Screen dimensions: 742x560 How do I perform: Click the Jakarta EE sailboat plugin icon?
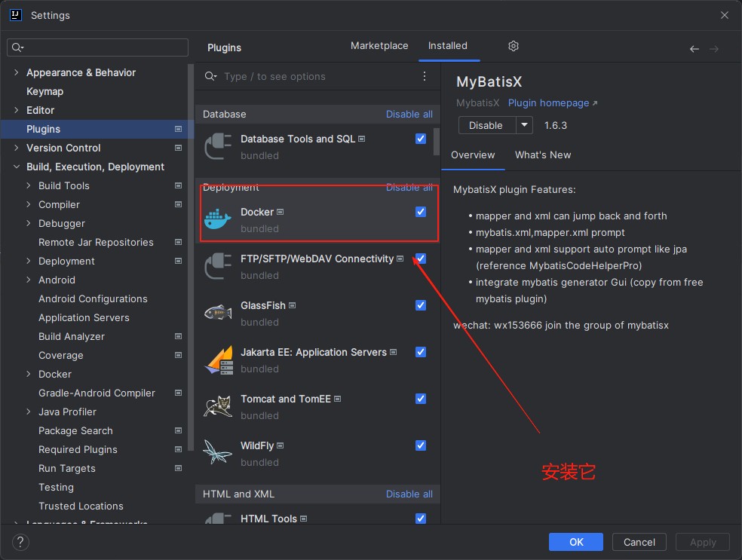pos(219,360)
